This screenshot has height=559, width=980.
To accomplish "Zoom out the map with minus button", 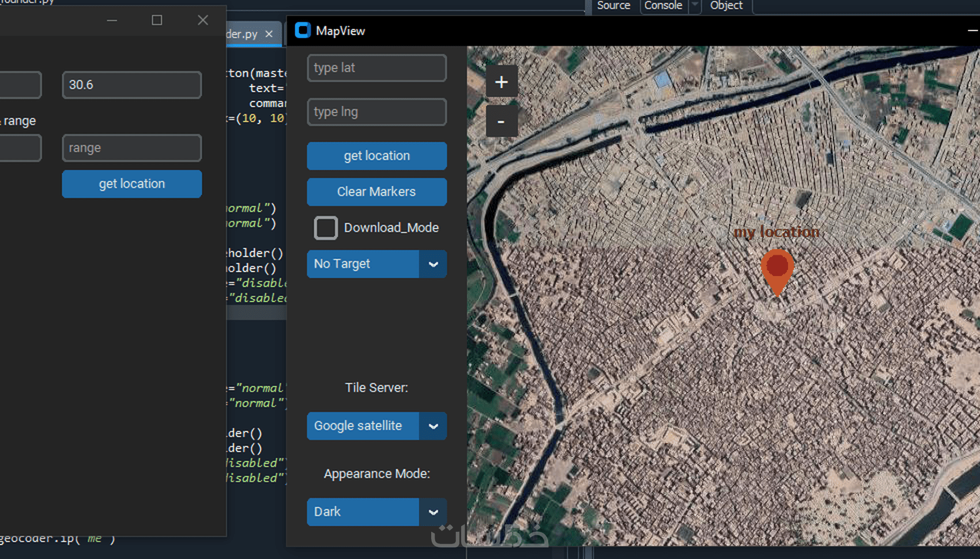I will click(x=502, y=122).
